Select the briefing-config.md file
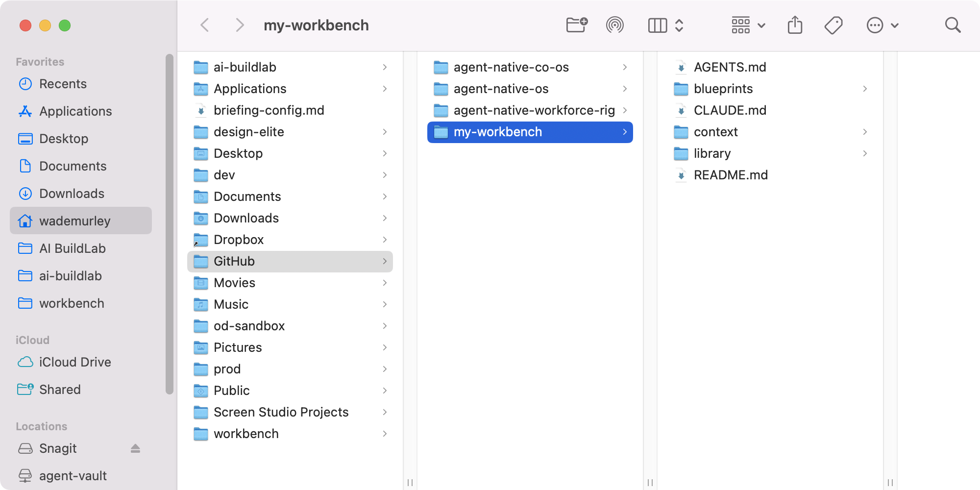Screen dimensions: 980x490 click(x=290, y=110)
